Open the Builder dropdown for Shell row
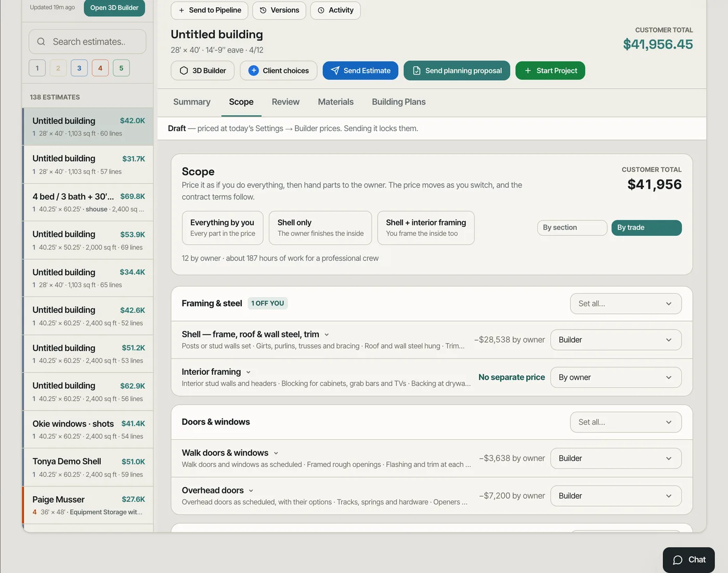Image resolution: width=728 pixels, height=573 pixels. pyautogui.click(x=616, y=340)
